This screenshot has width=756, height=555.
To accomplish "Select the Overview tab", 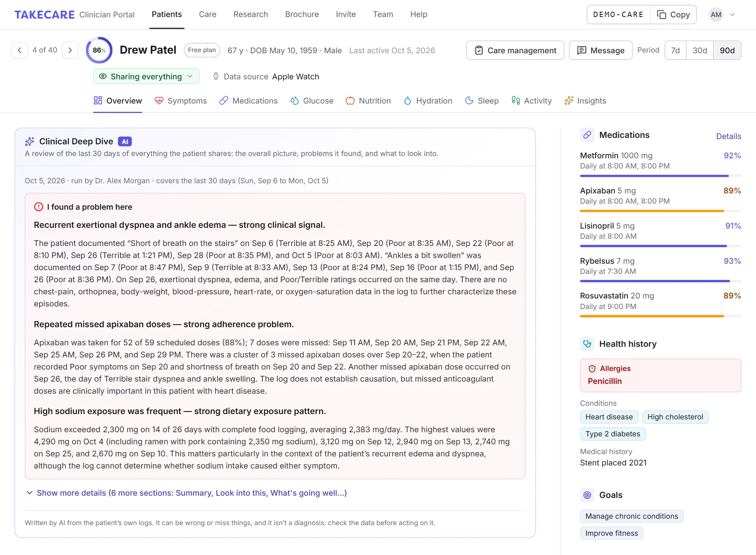I will pos(118,101).
